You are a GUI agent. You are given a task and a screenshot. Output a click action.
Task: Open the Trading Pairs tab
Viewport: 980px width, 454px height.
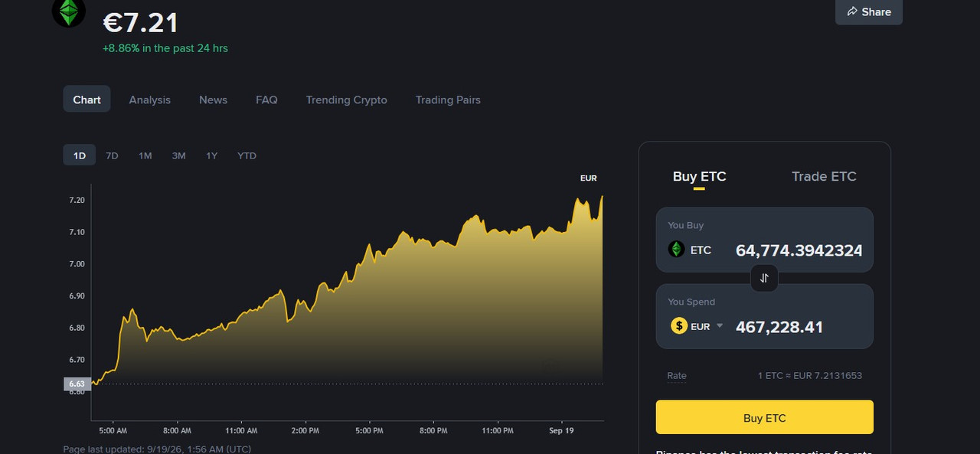click(x=448, y=100)
